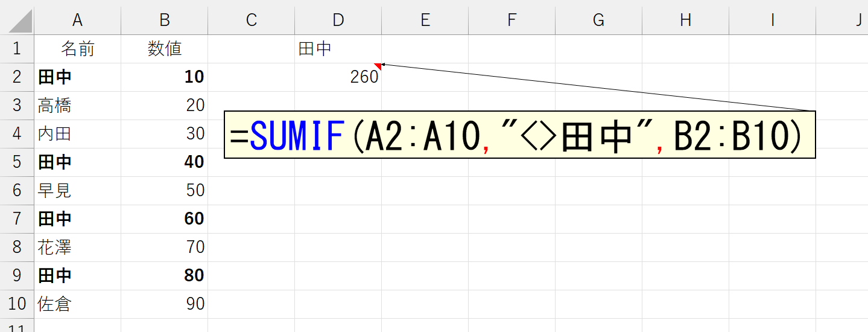Click cell A9 with bold 田中

(77, 276)
